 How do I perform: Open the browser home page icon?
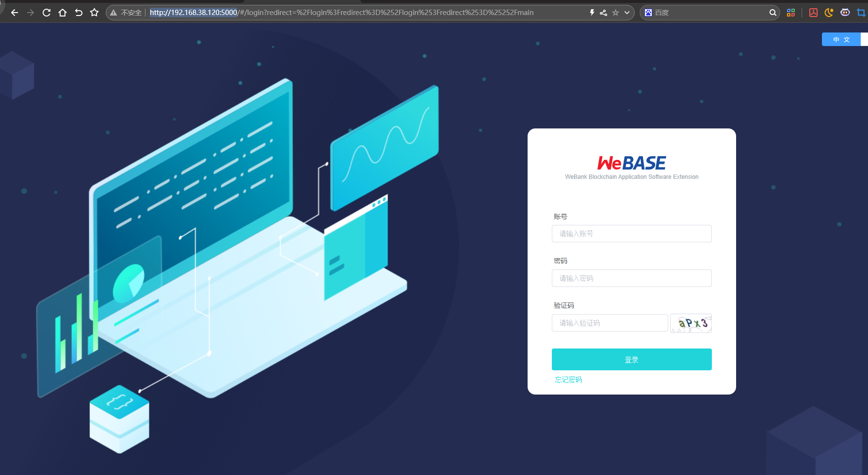click(63, 13)
